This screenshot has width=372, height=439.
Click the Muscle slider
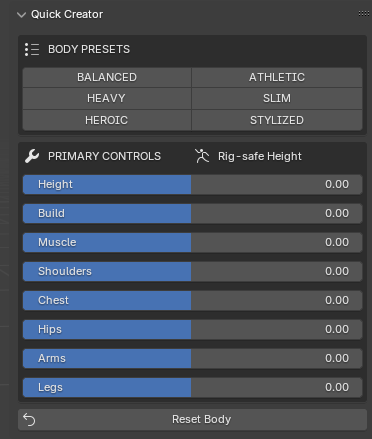[193, 242]
